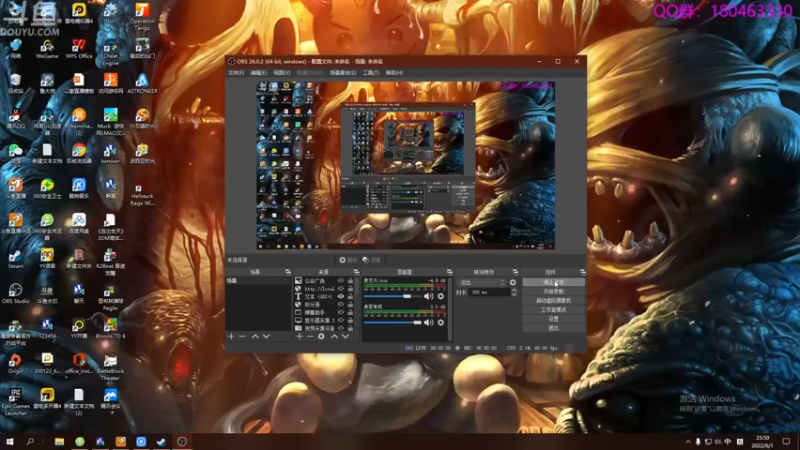Toggle visibility of the http://local source
Image resolution: width=800 pixels, height=450 pixels.
(341, 289)
